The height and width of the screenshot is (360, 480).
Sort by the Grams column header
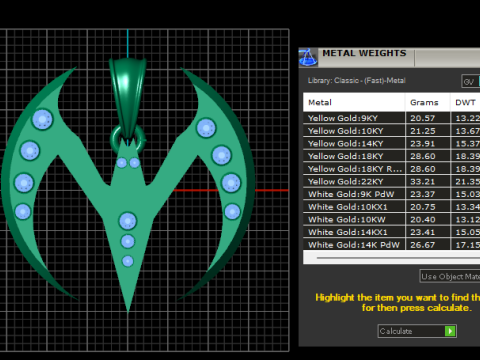click(428, 102)
